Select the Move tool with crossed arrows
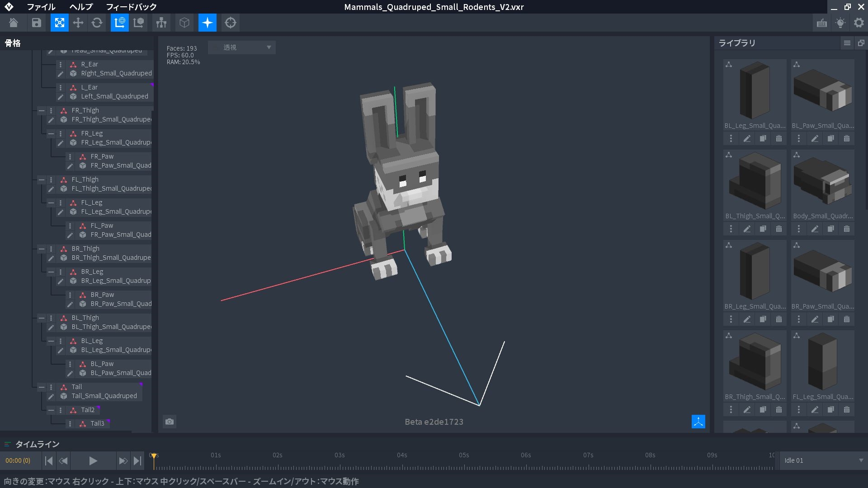This screenshot has width=868, height=488. (x=78, y=23)
